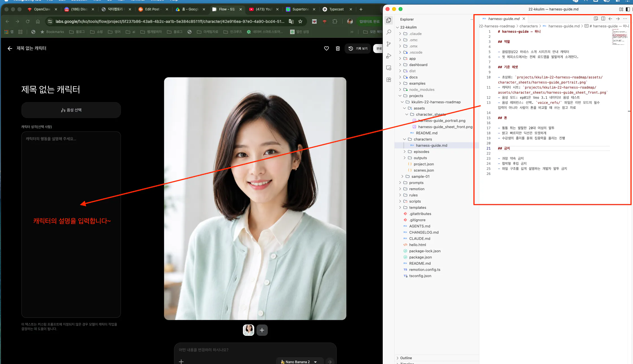This screenshot has height=364, width=633.
Task: Open the Run and Debug view icon
Action: pyautogui.click(x=389, y=56)
